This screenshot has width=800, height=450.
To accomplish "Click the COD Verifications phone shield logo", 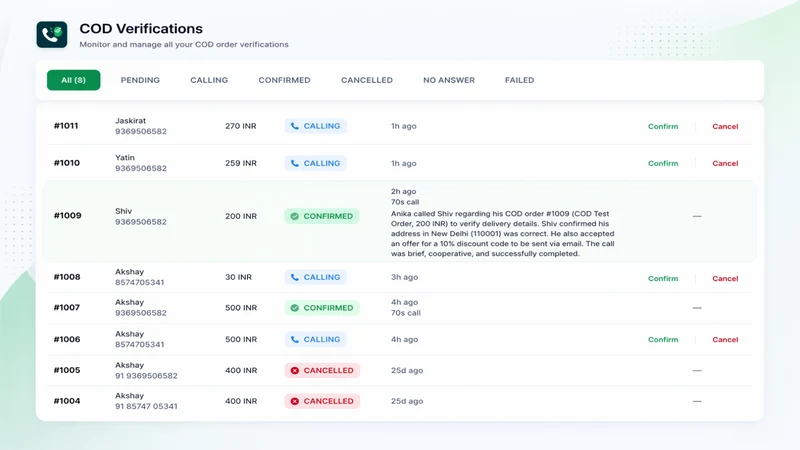I will [52, 35].
